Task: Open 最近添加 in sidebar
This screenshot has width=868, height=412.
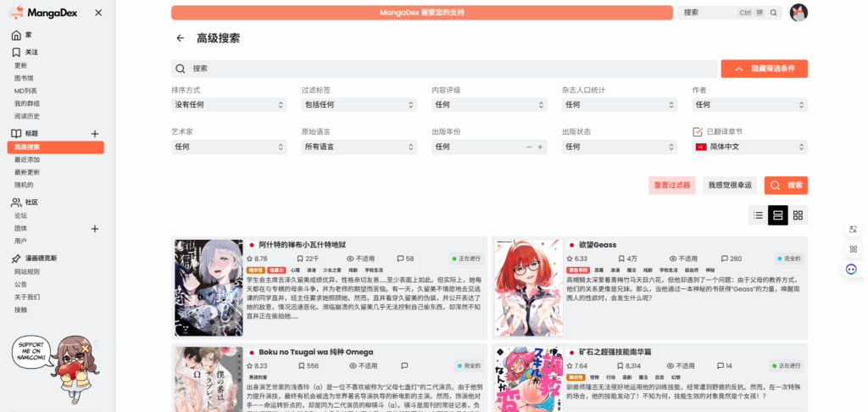Action: [x=27, y=159]
